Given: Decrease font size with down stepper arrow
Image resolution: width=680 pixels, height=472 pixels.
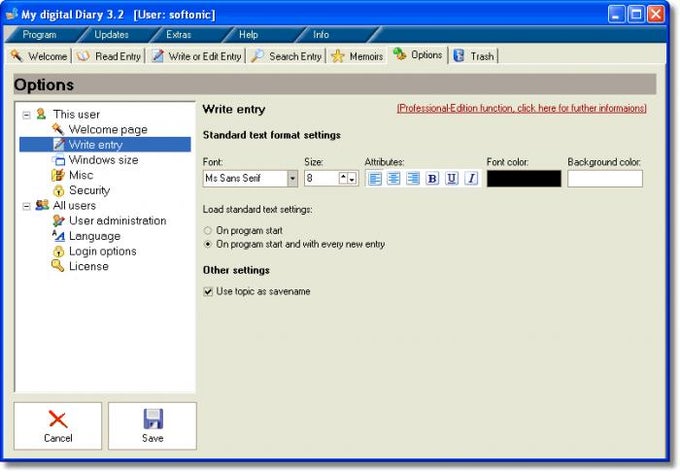Looking at the screenshot, I should click(352, 179).
